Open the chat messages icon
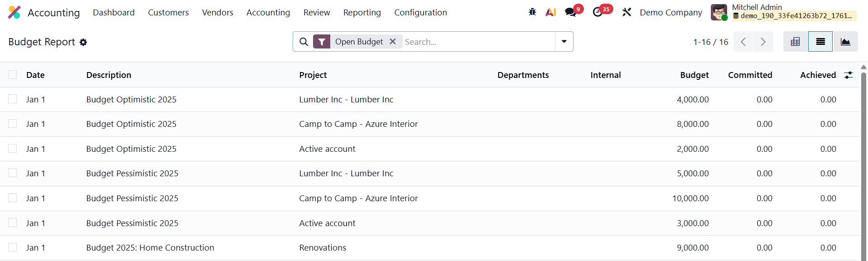Screen dimensions: 868x261 point(570,12)
